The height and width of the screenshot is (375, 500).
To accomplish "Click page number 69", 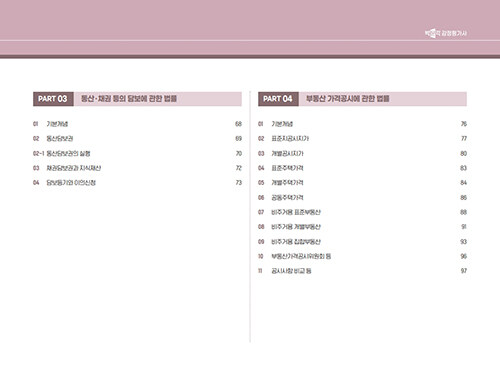I will (238, 139).
